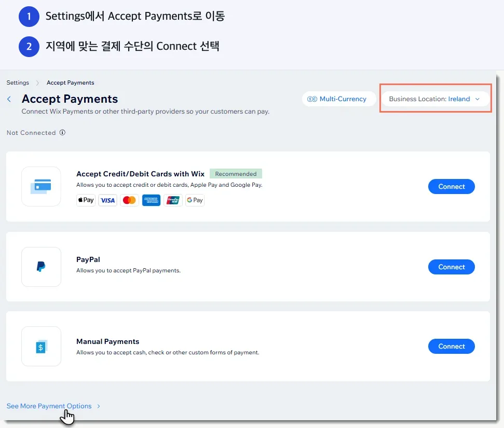Click the PayPal title text
This screenshot has height=428, width=504.
point(88,259)
